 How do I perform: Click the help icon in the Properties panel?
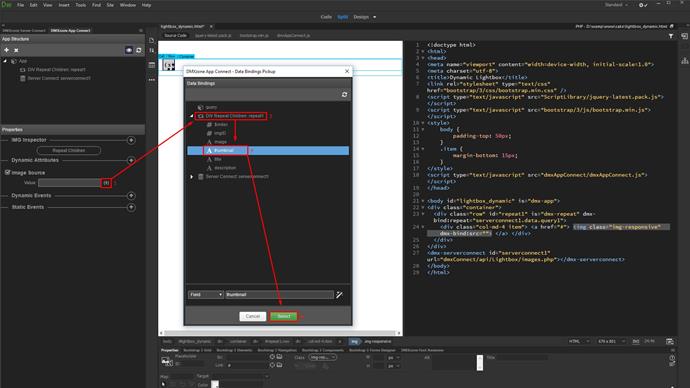point(672,358)
